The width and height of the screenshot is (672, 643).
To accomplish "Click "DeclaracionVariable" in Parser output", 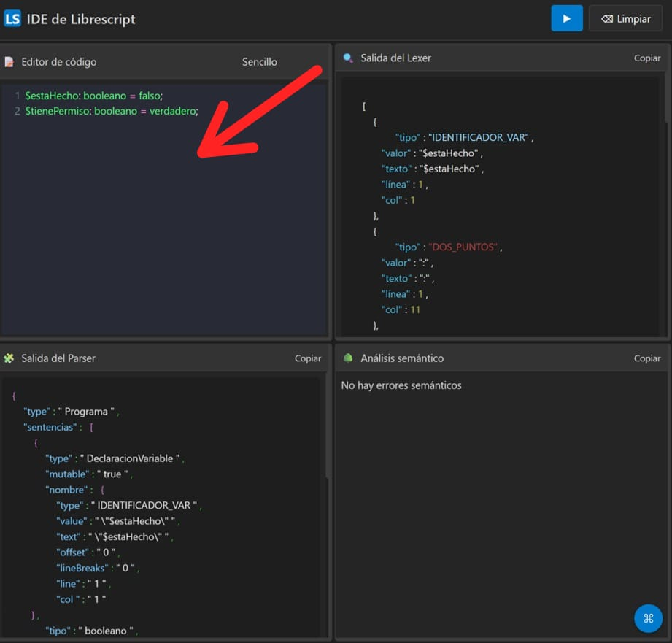I will coord(130,458).
